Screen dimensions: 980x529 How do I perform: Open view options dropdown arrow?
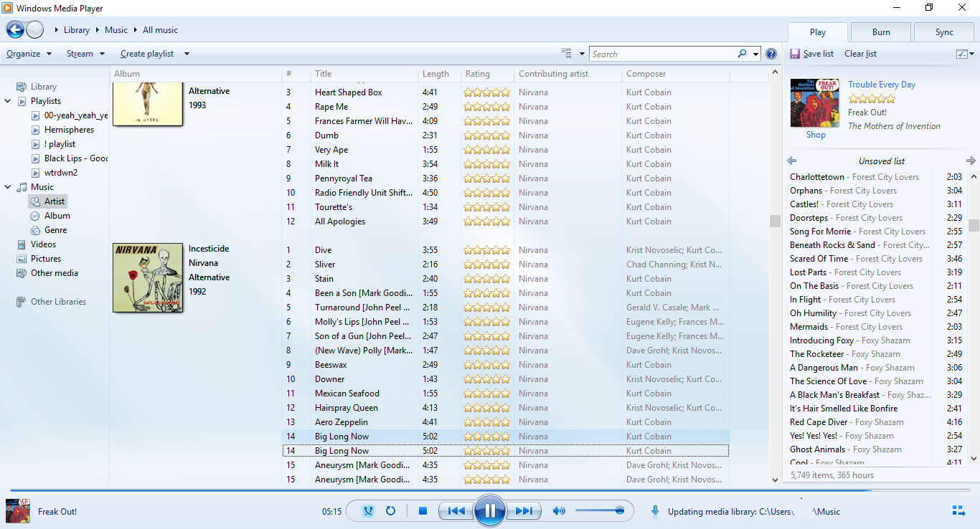point(583,54)
